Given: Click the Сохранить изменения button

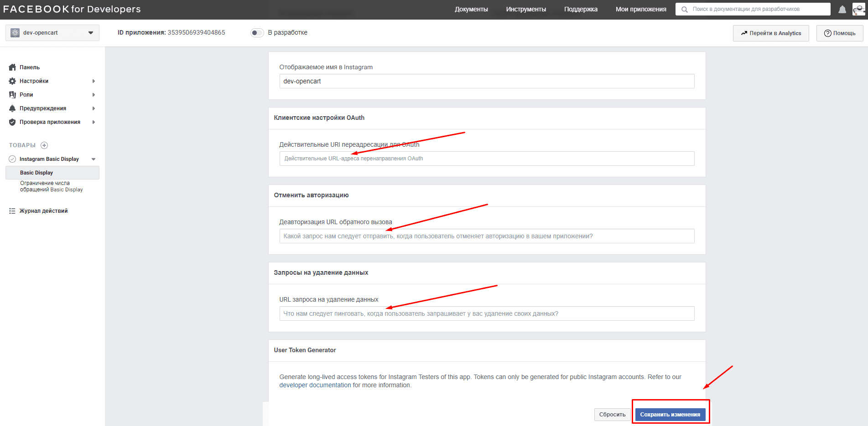Looking at the screenshot, I should tap(670, 415).
